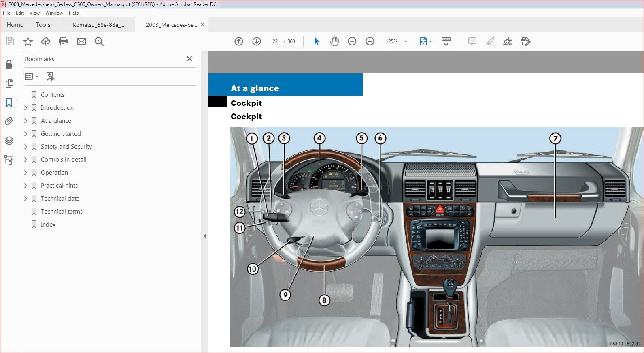The height and width of the screenshot is (353, 644).
Task: Add bookmark star icon in toolbar
Action: (28, 41)
